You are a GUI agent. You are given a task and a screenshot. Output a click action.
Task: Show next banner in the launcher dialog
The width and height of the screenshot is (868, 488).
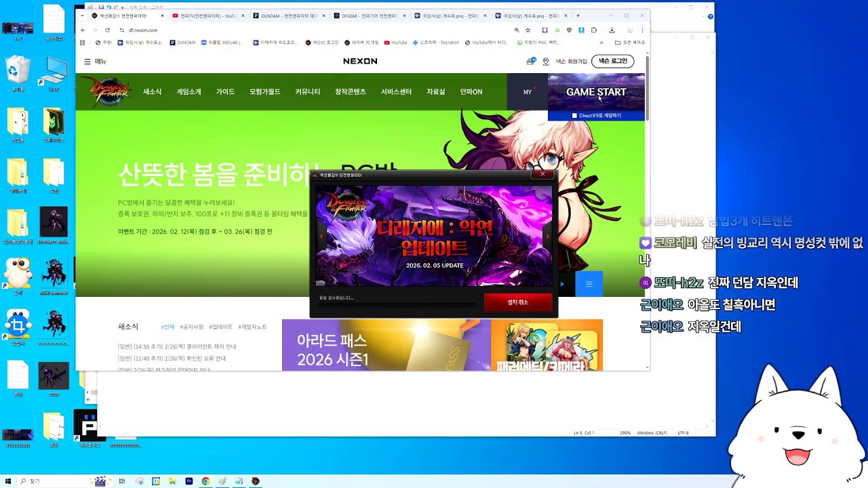[x=547, y=236]
